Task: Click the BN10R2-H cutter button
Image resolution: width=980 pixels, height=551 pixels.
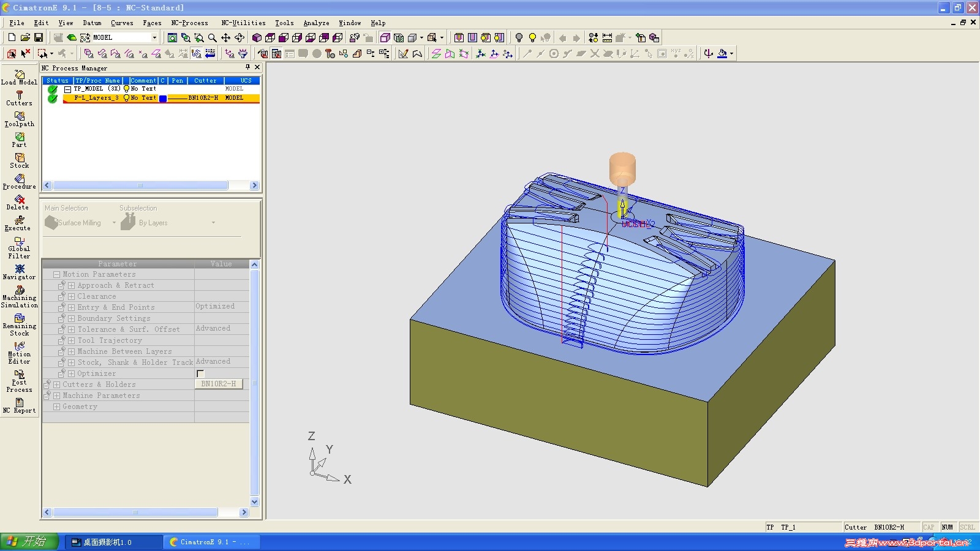Action: click(219, 384)
